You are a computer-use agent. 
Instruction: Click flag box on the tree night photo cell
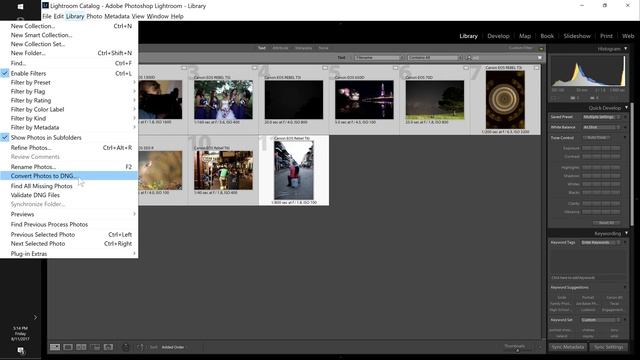pos(466,68)
